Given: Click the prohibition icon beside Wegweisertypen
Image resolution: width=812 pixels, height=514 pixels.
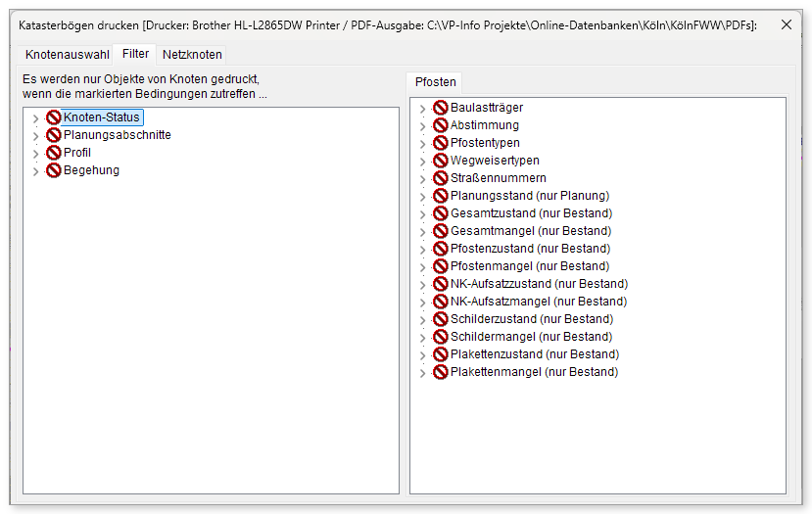Looking at the screenshot, I should (440, 161).
